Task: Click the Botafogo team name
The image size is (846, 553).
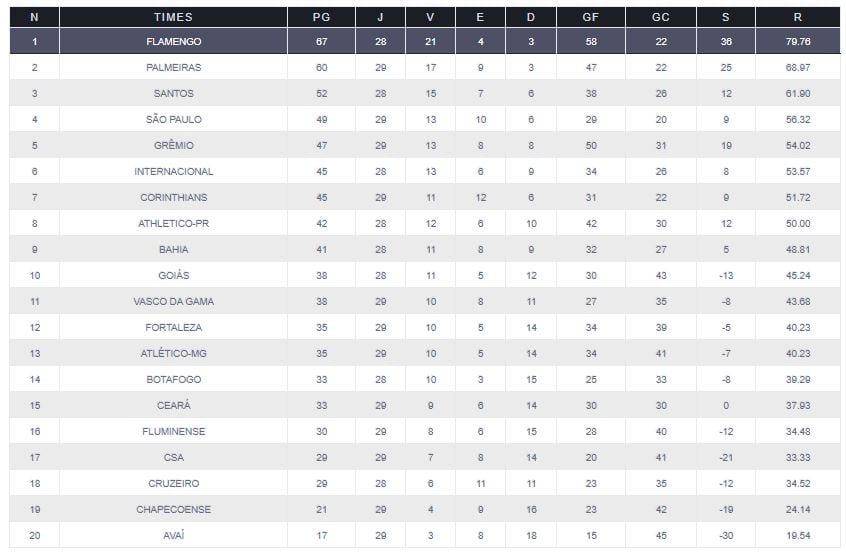Action: pos(173,379)
